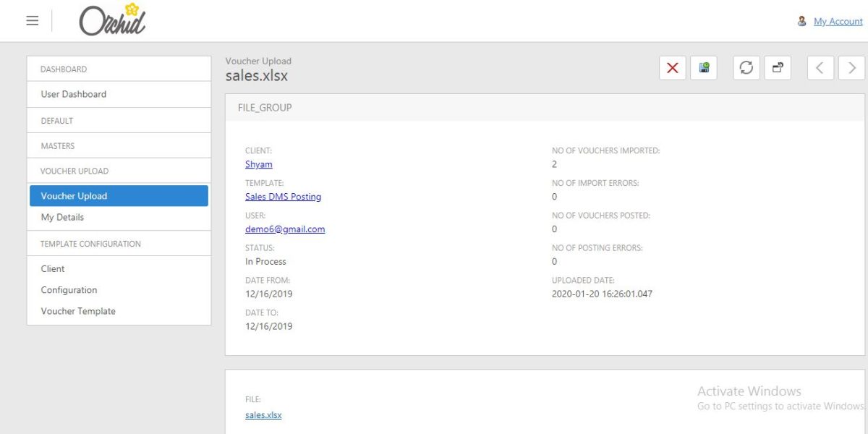
Task: Click the user account icon near My Account
Action: pyautogui.click(x=802, y=21)
